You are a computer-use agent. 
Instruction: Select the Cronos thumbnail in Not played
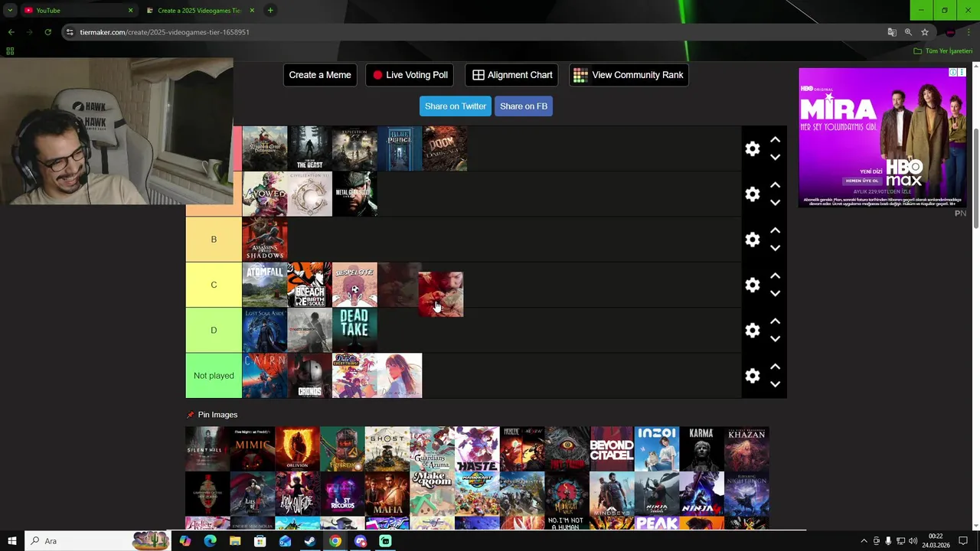point(309,376)
